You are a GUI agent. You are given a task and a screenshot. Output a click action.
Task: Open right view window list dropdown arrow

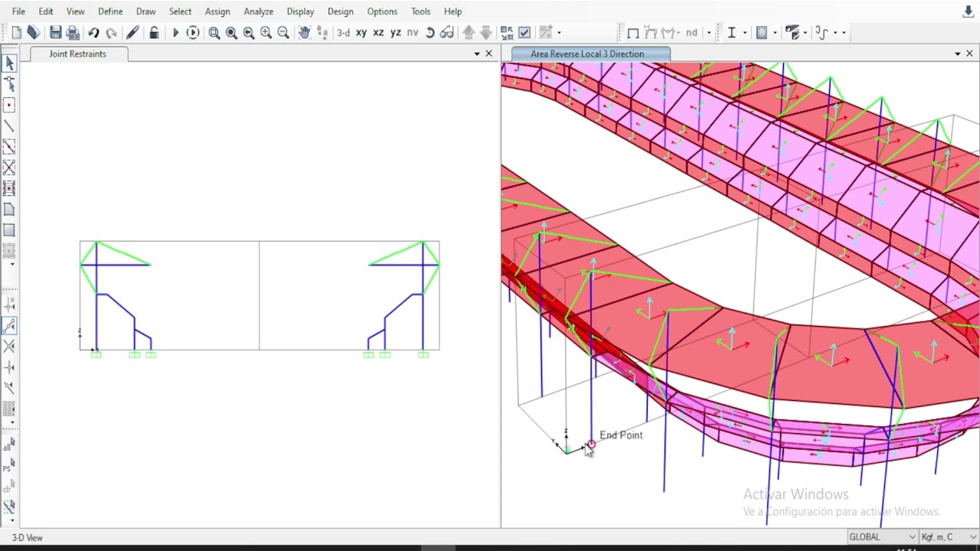coord(958,54)
